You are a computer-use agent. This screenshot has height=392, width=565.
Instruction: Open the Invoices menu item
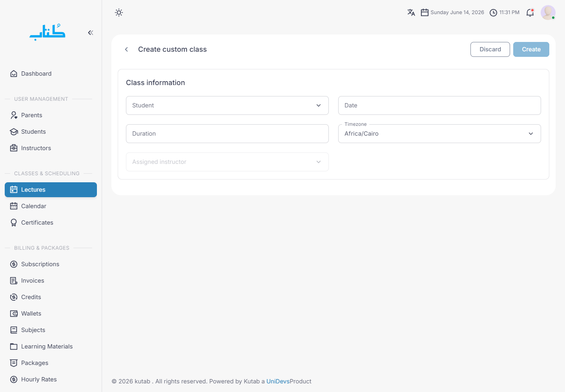(51, 281)
